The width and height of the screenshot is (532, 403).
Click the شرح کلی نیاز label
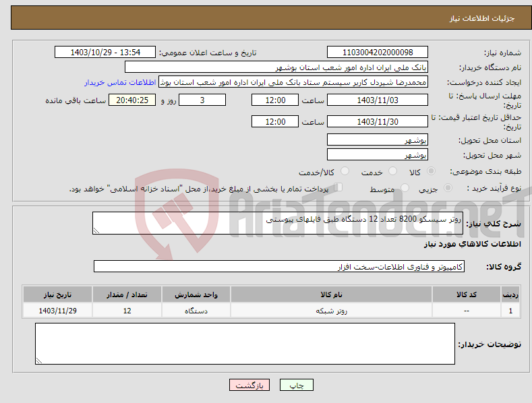(x=494, y=224)
